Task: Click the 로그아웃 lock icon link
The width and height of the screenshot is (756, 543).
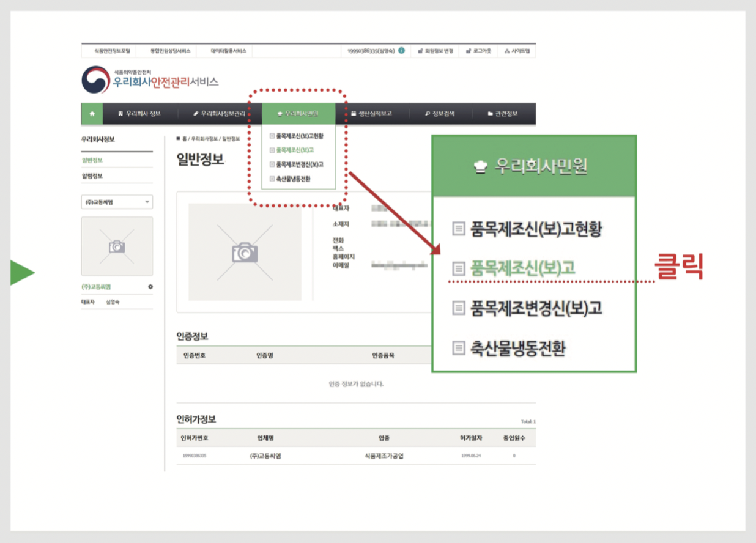Action: click(468, 51)
